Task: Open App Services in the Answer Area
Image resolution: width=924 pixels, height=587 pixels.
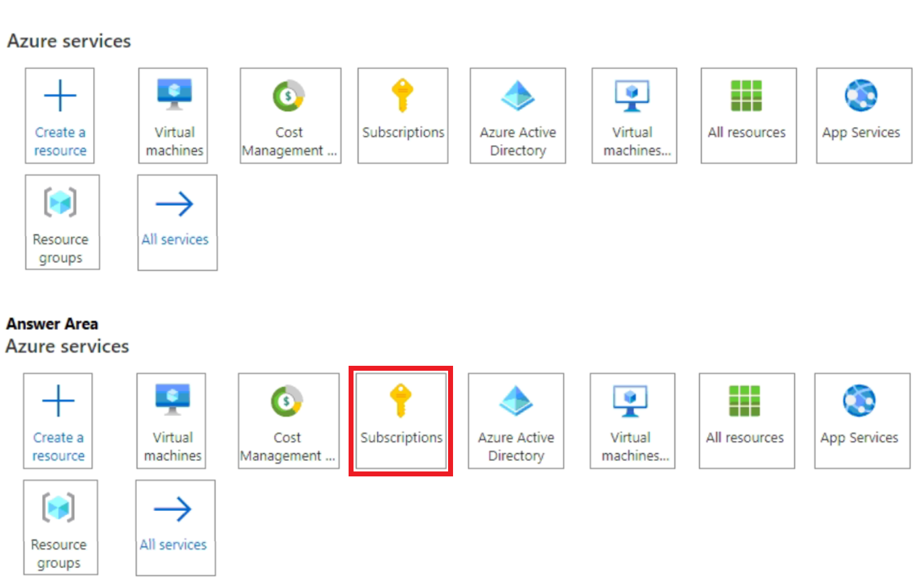Action: pos(861,420)
